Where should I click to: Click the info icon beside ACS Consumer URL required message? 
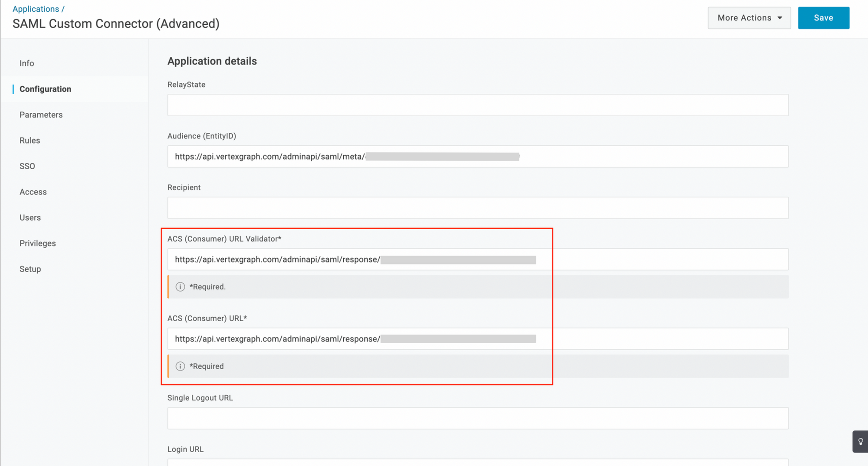(180, 366)
